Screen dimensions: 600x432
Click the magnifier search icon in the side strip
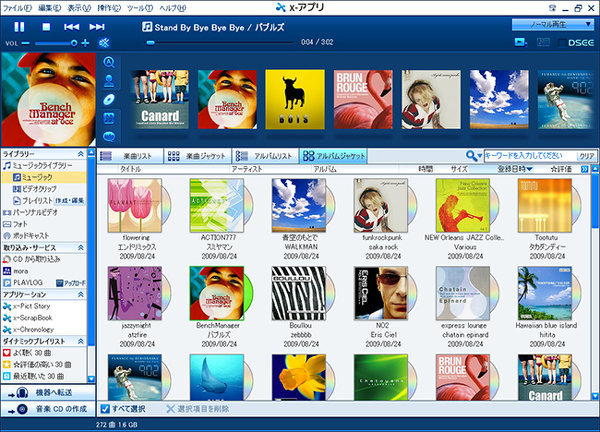(111, 63)
